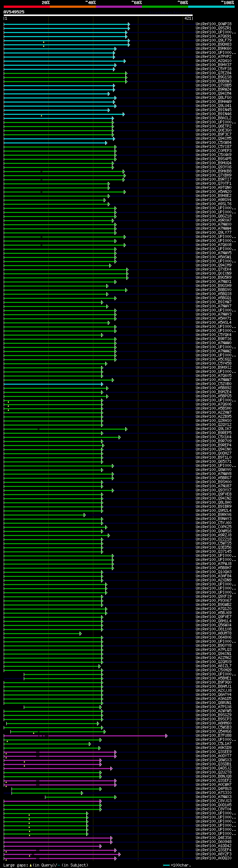Viewport: 238px width, 868px height.
Task: Select the label UniRef100_B9HV37
Action: coord(213,65)
